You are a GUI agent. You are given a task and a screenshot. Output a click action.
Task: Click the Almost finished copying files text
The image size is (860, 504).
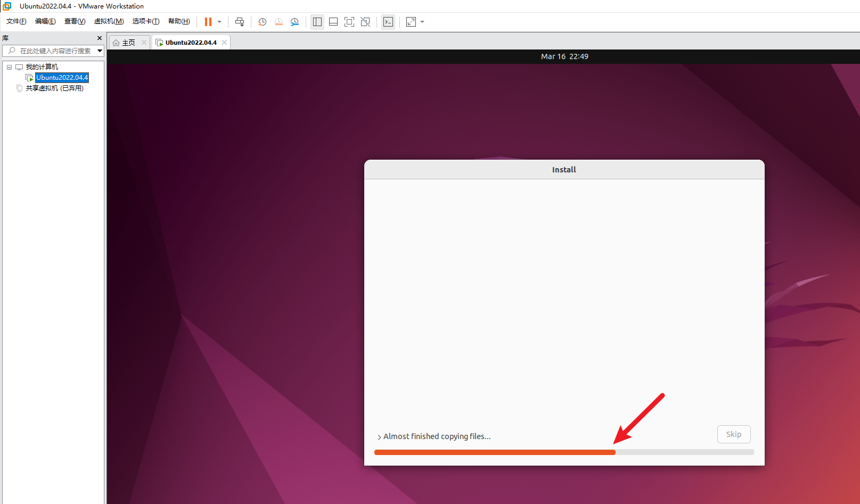pos(437,436)
